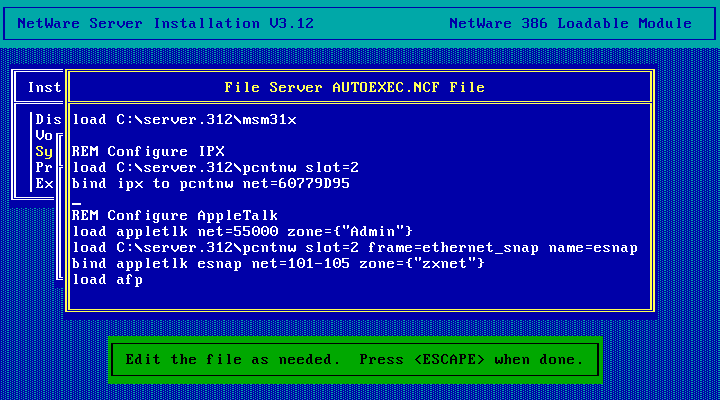Screen dimensions: 720x400
Task: Select the partially hidden 'Pr' menu option
Action: 44,168
